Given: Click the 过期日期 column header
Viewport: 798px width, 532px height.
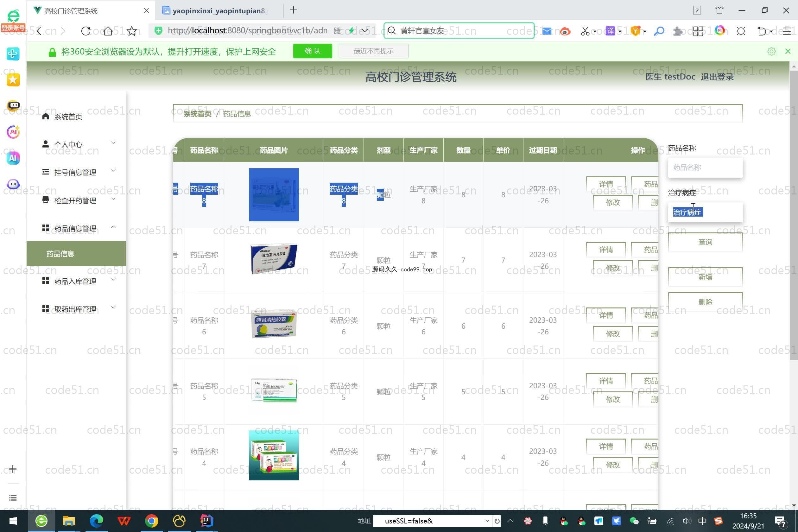Looking at the screenshot, I should pos(542,150).
